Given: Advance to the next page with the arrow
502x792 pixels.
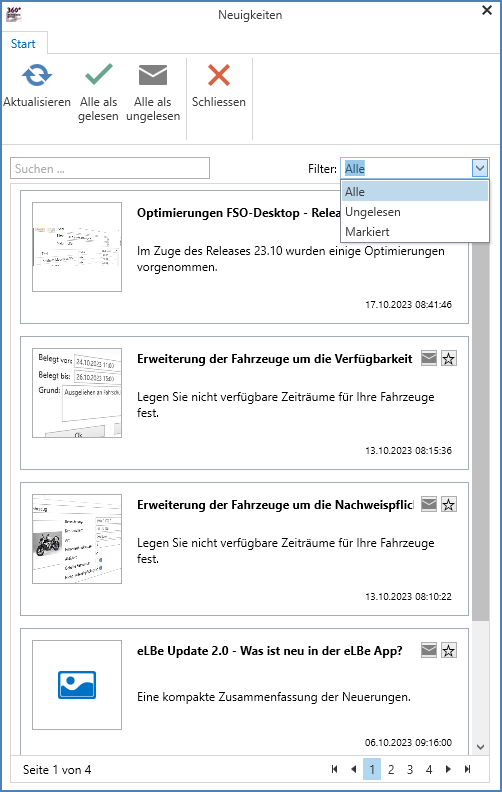Looking at the screenshot, I should 448,769.
